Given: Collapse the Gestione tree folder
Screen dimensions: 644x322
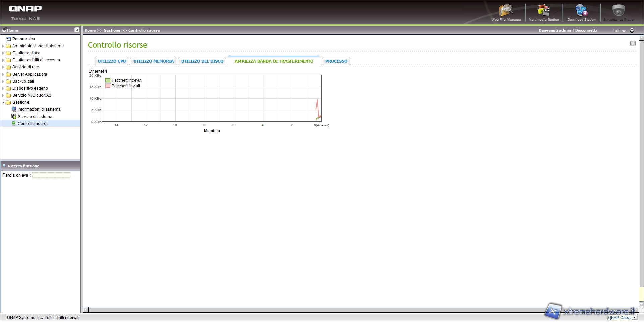Looking at the screenshot, I should pyautogui.click(x=3, y=102).
